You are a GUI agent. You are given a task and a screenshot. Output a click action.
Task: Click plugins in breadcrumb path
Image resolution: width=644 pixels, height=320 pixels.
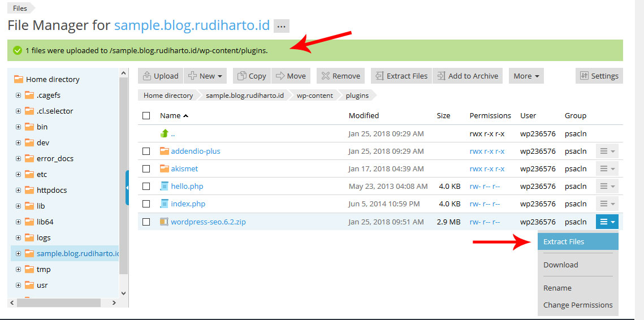357,96
